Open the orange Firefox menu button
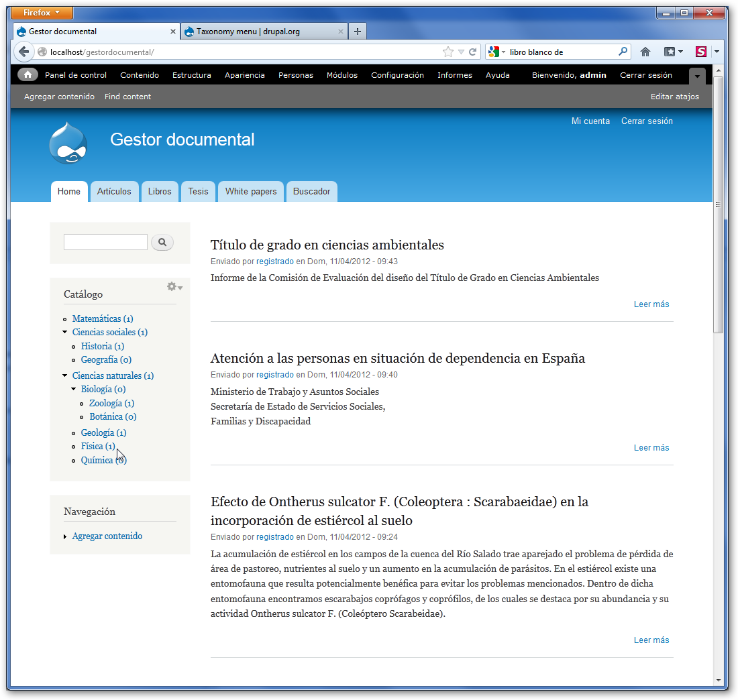The height and width of the screenshot is (700, 738). pos(43,13)
